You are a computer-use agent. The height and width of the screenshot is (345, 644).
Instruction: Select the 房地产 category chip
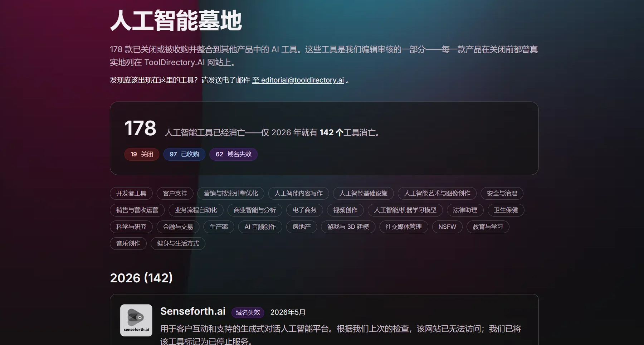coord(302,227)
